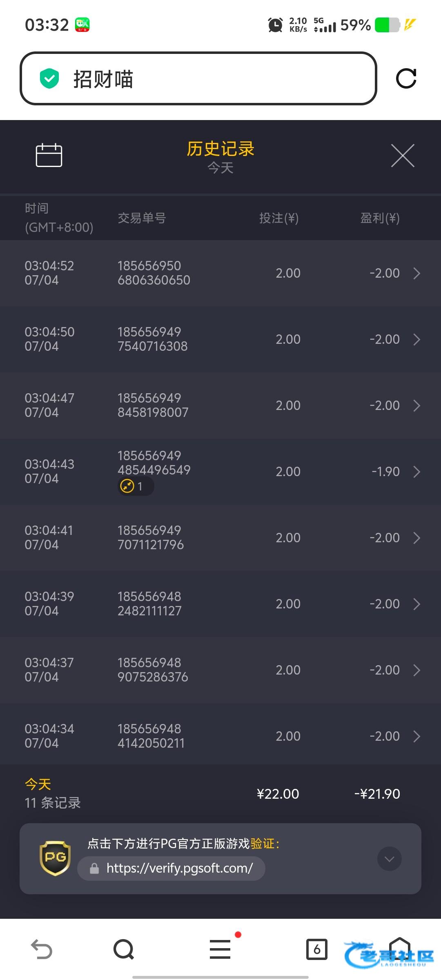Open the calendar date picker icon
Screen dimensions: 441x980
[49, 155]
